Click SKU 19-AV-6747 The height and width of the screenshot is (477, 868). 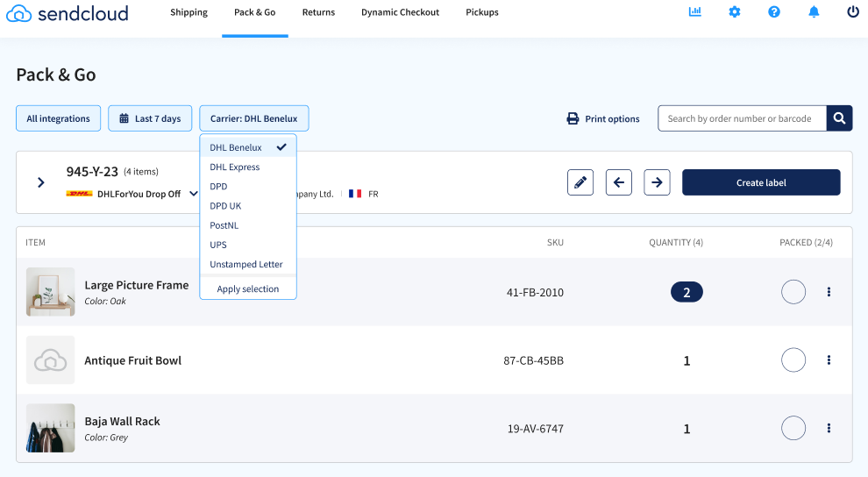pos(536,429)
